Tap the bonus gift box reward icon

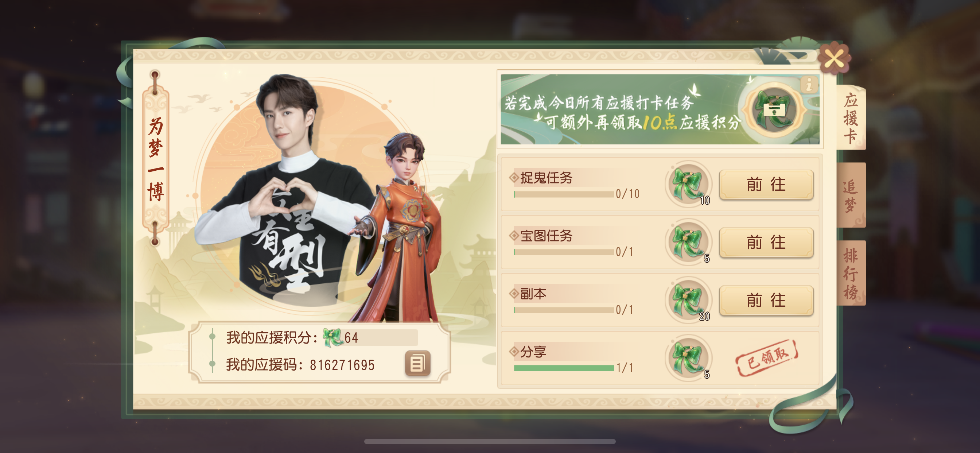point(774,110)
